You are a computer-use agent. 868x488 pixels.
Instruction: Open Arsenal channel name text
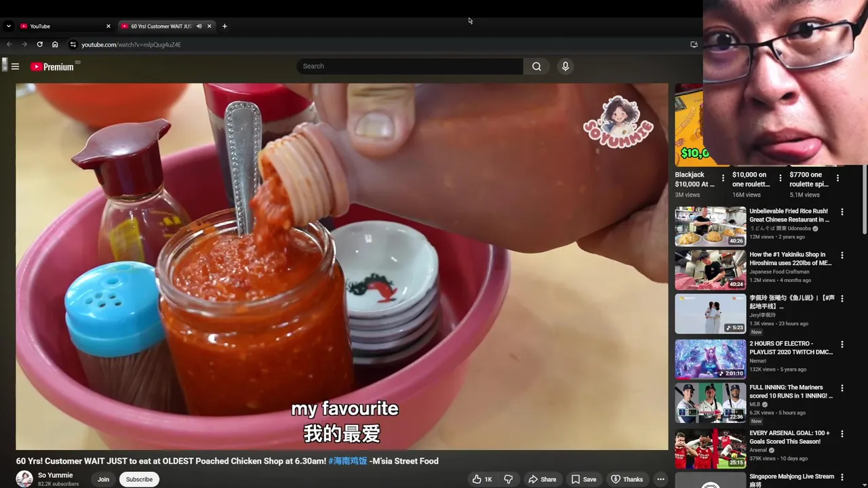758,450
